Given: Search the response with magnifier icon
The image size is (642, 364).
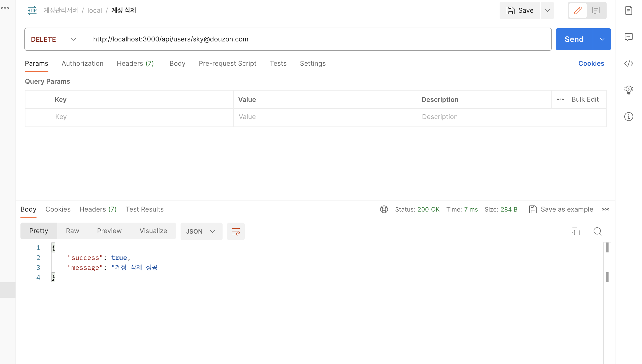Looking at the screenshot, I should [597, 231].
